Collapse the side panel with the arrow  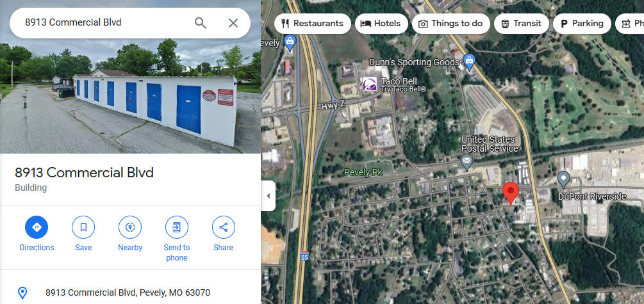(x=268, y=196)
